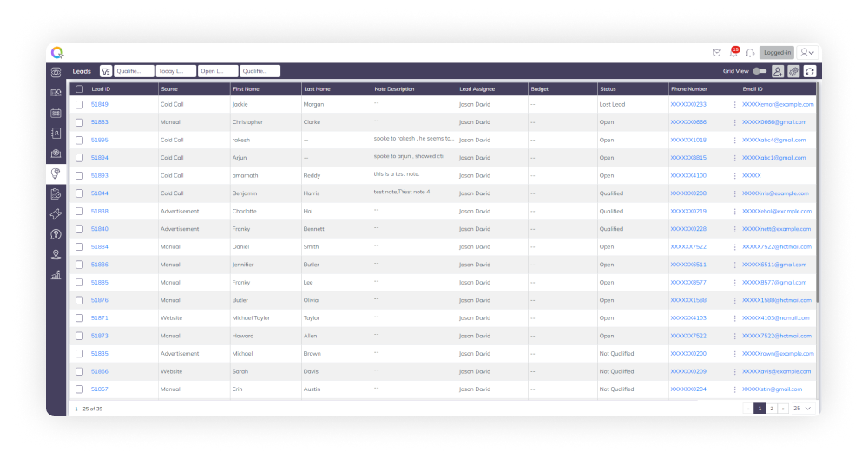Toggle the Grid View switch

point(759,72)
